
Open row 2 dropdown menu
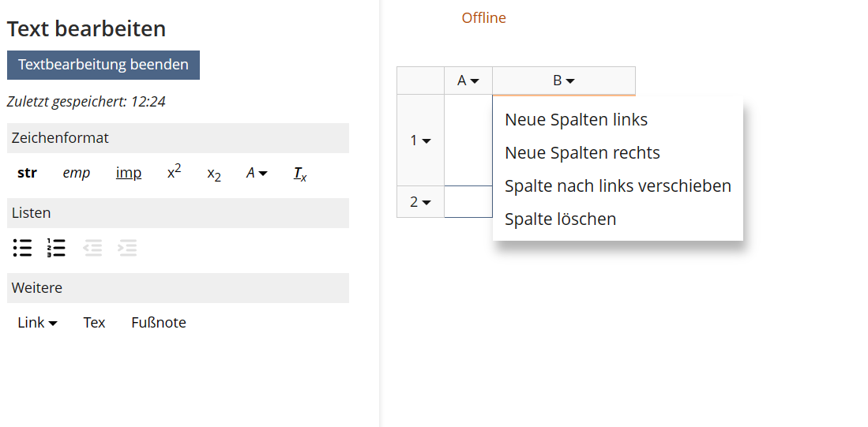(x=420, y=202)
